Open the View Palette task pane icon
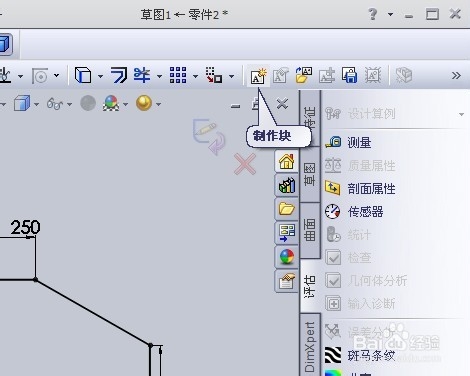This screenshot has height=376, width=470. click(x=286, y=233)
